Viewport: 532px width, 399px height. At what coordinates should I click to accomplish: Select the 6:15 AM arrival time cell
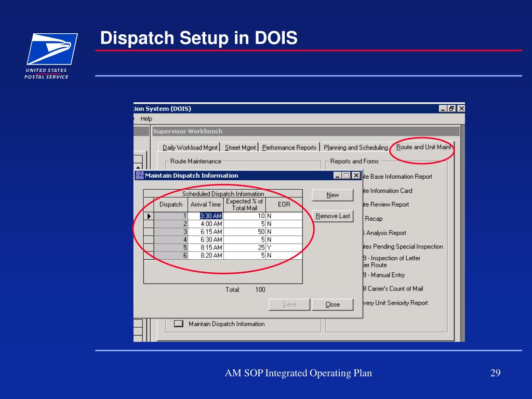(206, 232)
